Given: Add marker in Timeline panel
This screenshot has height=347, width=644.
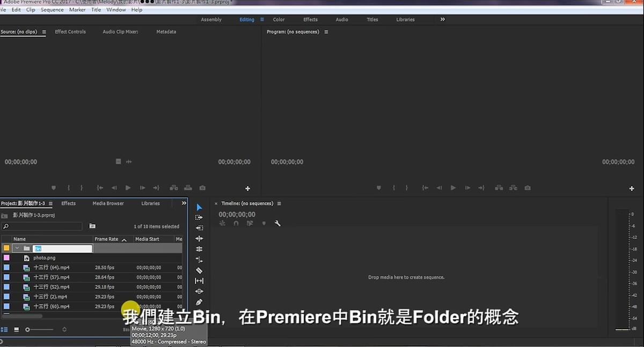Looking at the screenshot, I should tap(264, 223).
